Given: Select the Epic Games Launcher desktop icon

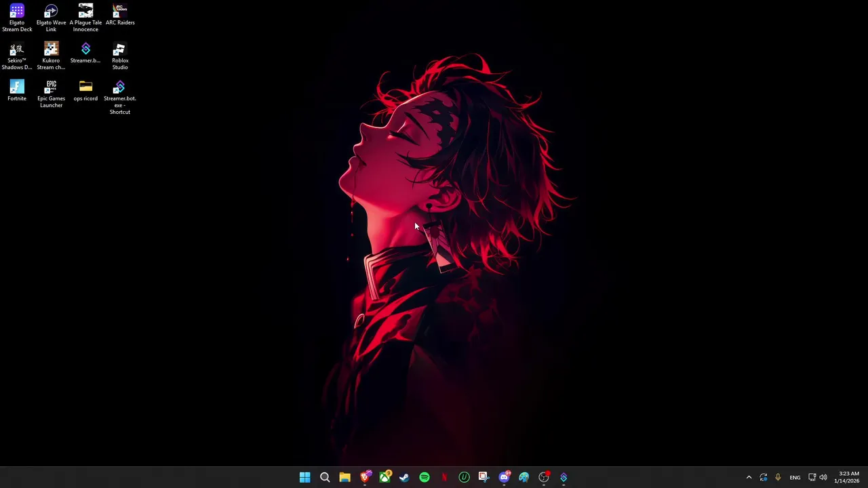Looking at the screenshot, I should (x=51, y=94).
